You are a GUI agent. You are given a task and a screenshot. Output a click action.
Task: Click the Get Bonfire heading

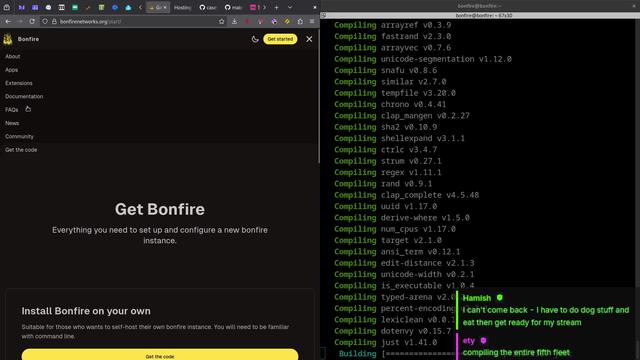click(x=160, y=209)
